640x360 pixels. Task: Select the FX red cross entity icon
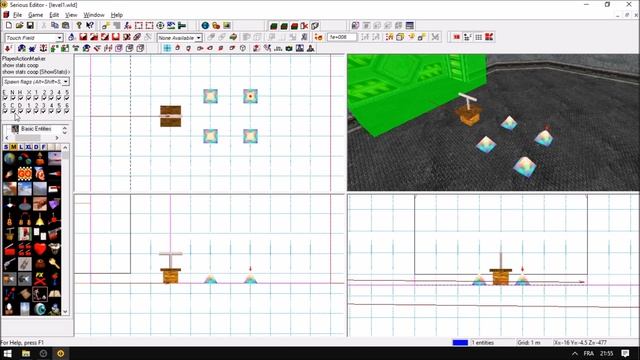pyautogui.click(x=40, y=279)
